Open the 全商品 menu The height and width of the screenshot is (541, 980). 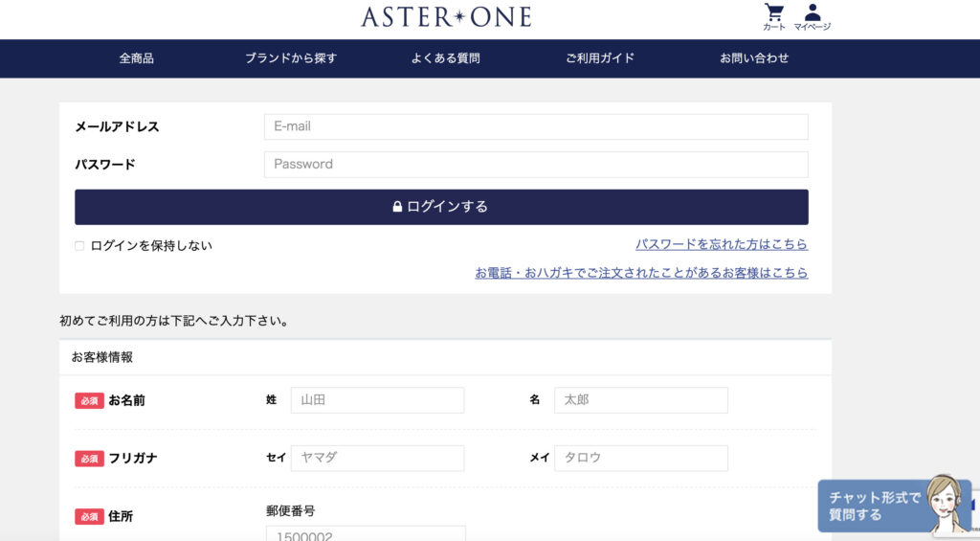tap(136, 58)
